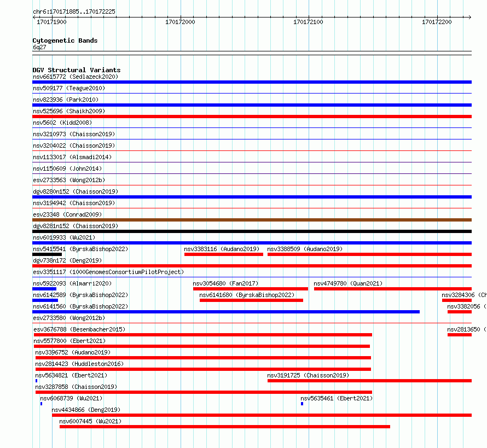Click the brown bar under esv23348 (Conrad2009)

point(252,220)
